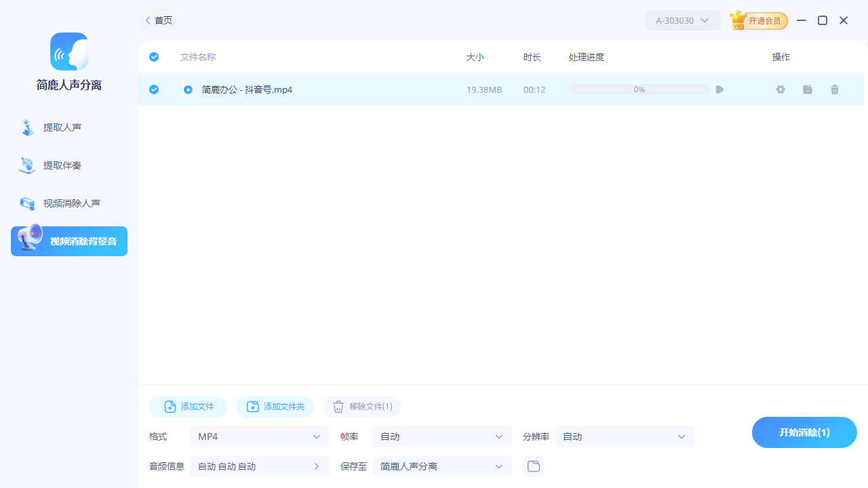The image size is (868, 488).
Task: Open the 格式 MP4 dropdown
Action: pos(260,436)
